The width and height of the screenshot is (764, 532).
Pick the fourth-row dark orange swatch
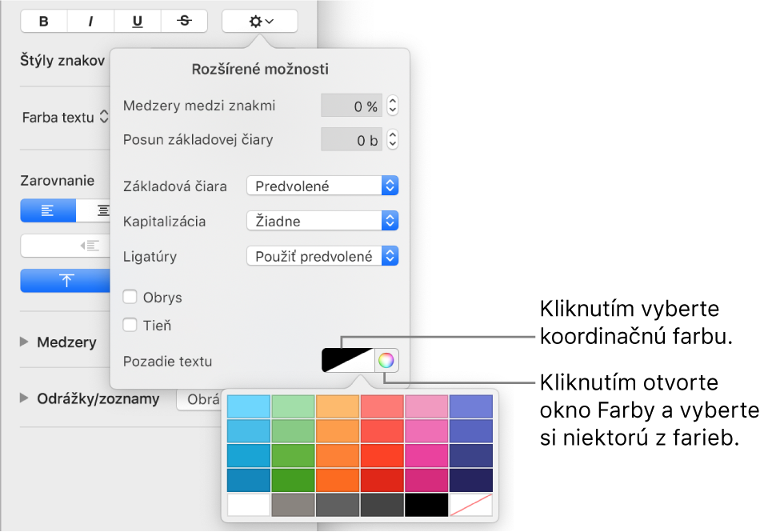[338, 480]
